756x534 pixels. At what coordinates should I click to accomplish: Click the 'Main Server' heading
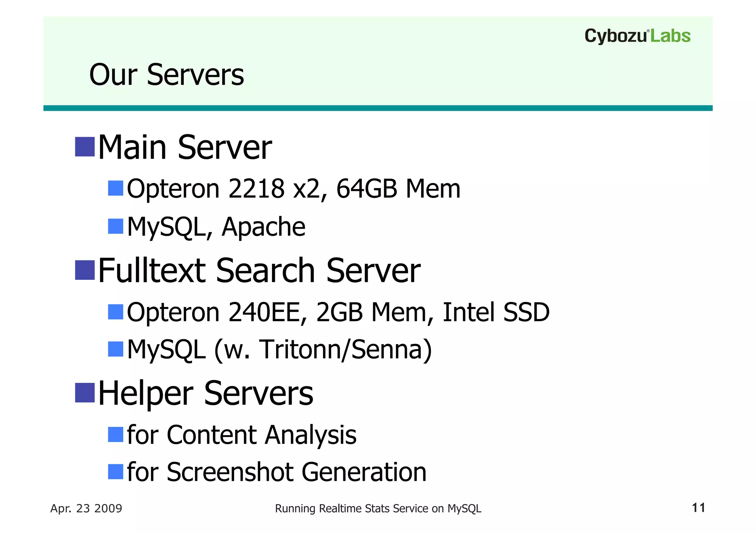coord(185,147)
